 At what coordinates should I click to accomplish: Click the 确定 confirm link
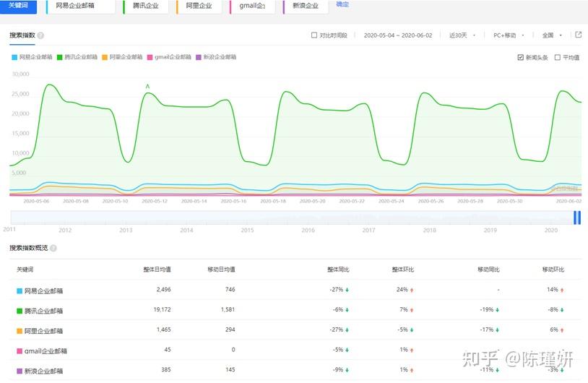342,4
